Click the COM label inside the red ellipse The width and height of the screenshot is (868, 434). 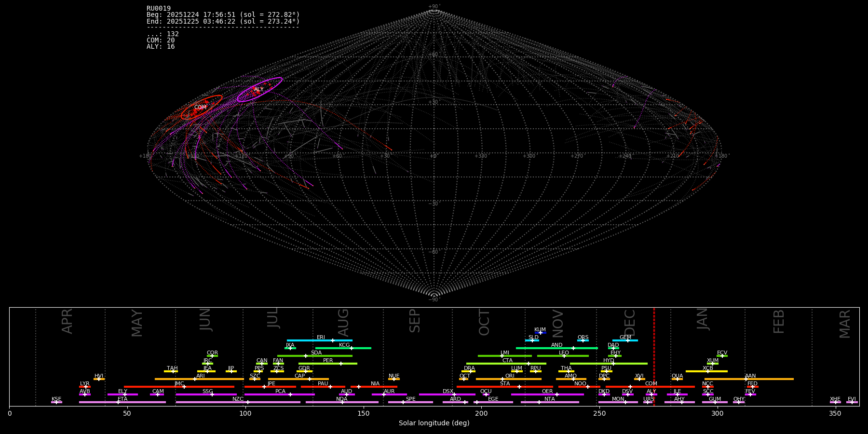(x=200, y=108)
